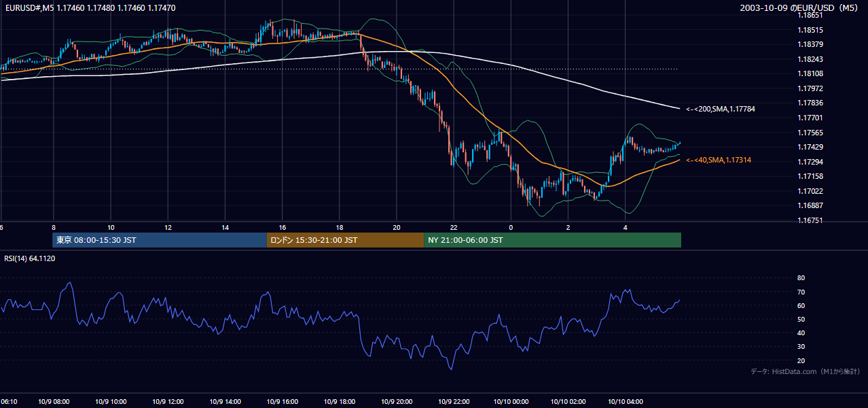
Task: Click the 10/9 16:00 time axis label
Action: 283,401
